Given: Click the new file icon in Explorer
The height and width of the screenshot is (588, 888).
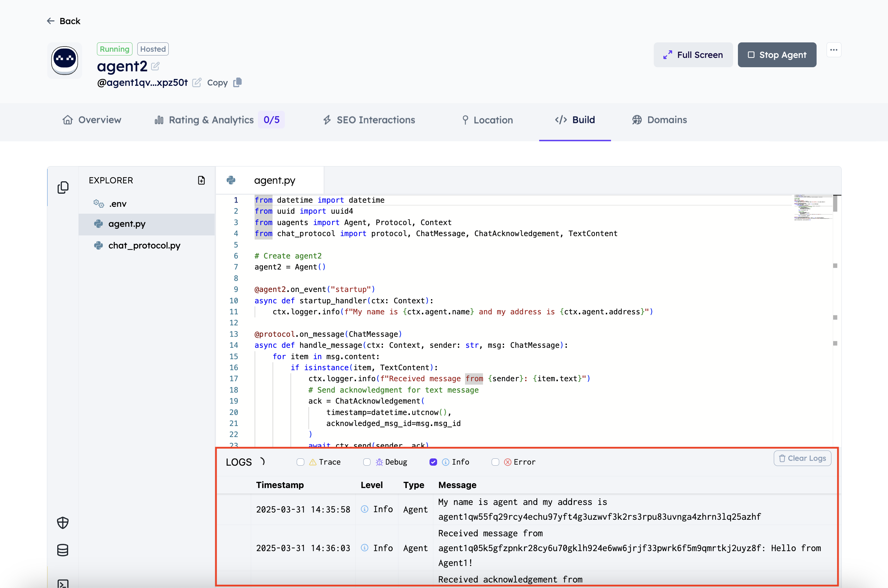Looking at the screenshot, I should pos(201,180).
